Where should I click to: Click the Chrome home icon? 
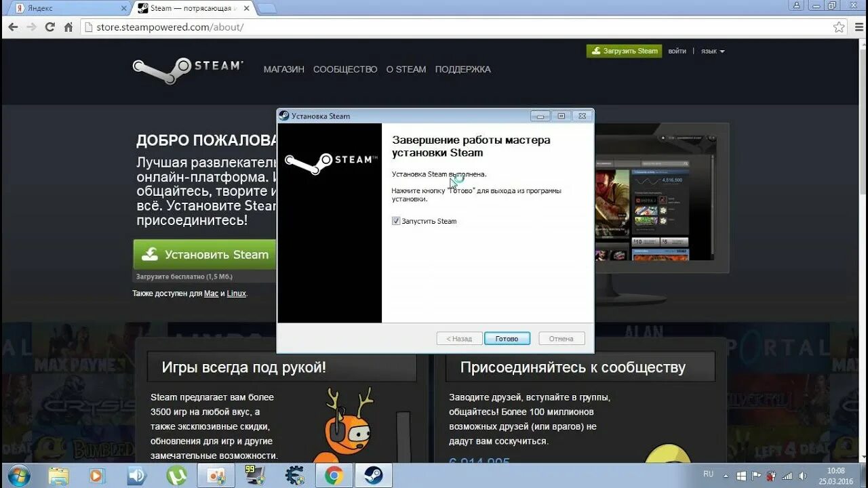pyautogui.click(x=68, y=27)
